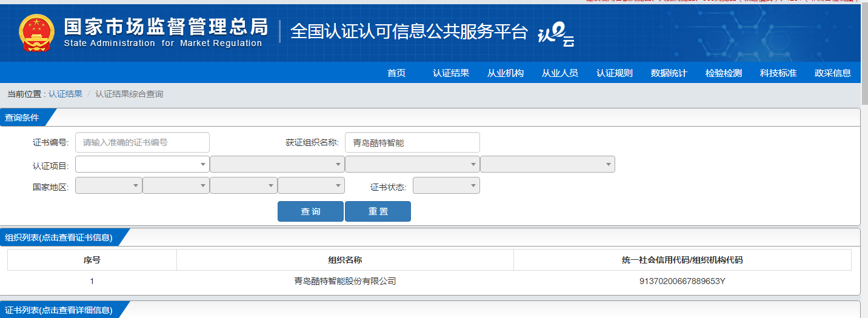
Task: Click row number 1 in organization list
Action: coord(92,281)
